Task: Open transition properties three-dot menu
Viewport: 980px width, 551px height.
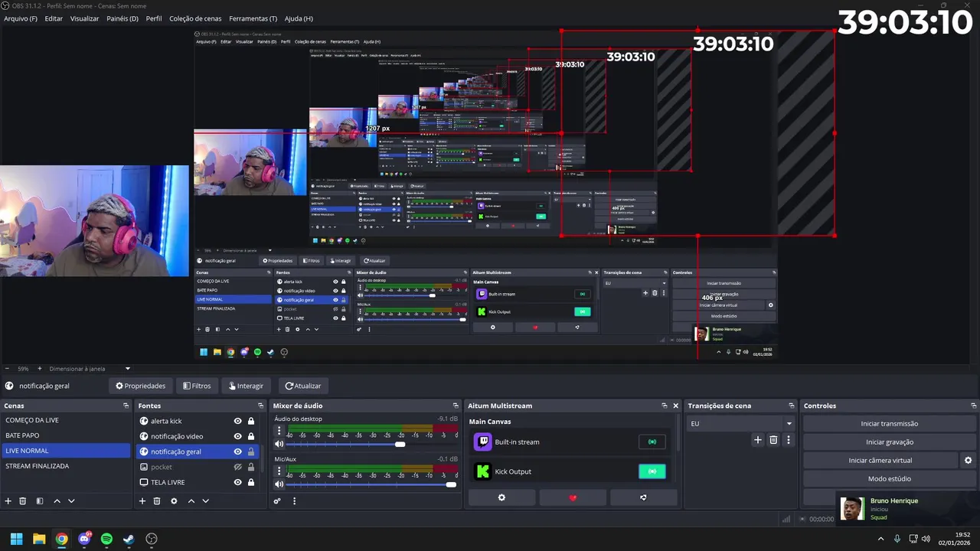Action: coord(789,440)
